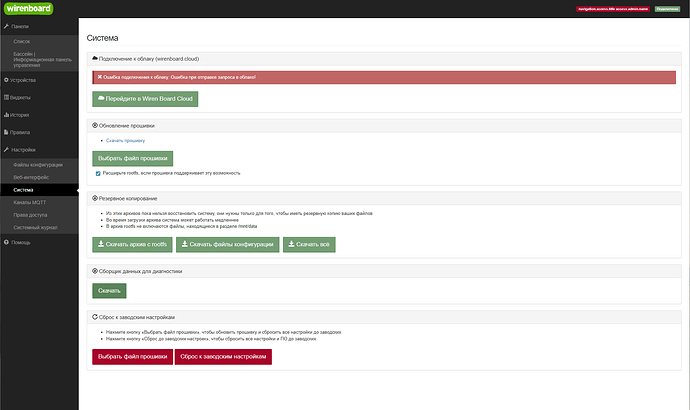Click the red cloud connection error message

(384, 77)
